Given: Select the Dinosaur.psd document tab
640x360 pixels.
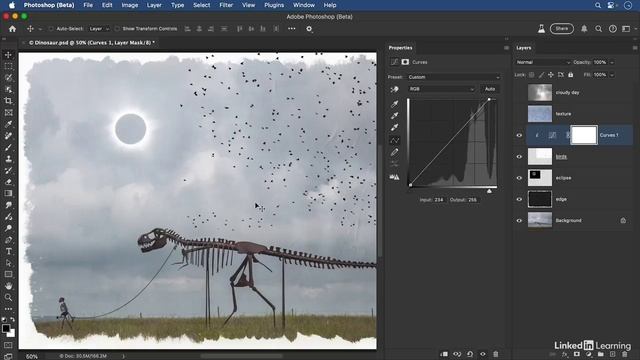Looking at the screenshot, I should 91,42.
